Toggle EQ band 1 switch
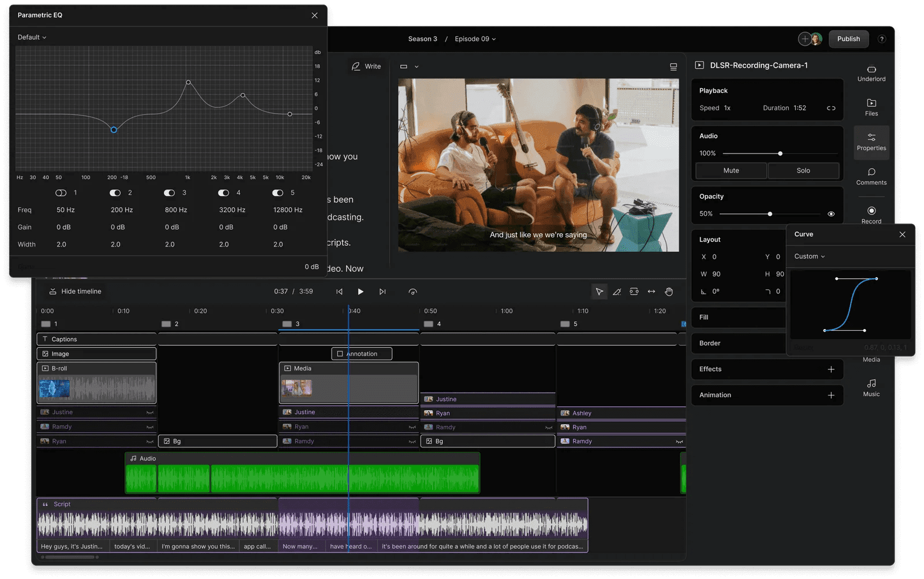 [61, 193]
